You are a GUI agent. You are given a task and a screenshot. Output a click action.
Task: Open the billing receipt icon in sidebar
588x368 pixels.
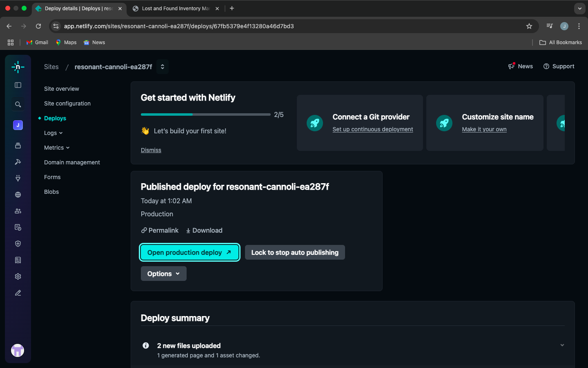pos(18,260)
